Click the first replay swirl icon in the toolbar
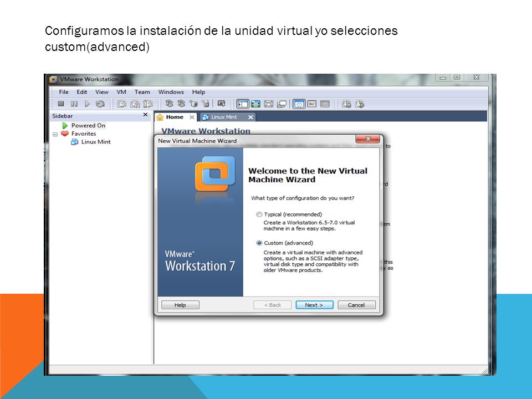The width and height of the screenshot is (532, 399). click(169, 104)
